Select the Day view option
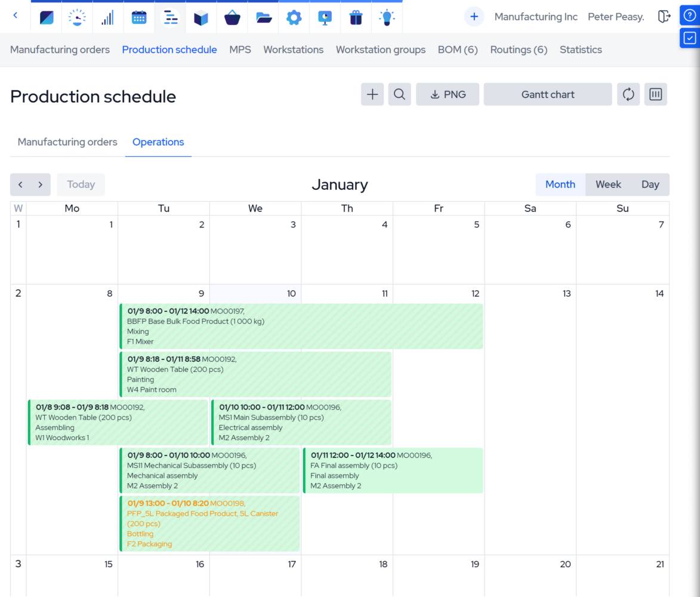Viewport: 700px width, 597px height. point(650,184)
